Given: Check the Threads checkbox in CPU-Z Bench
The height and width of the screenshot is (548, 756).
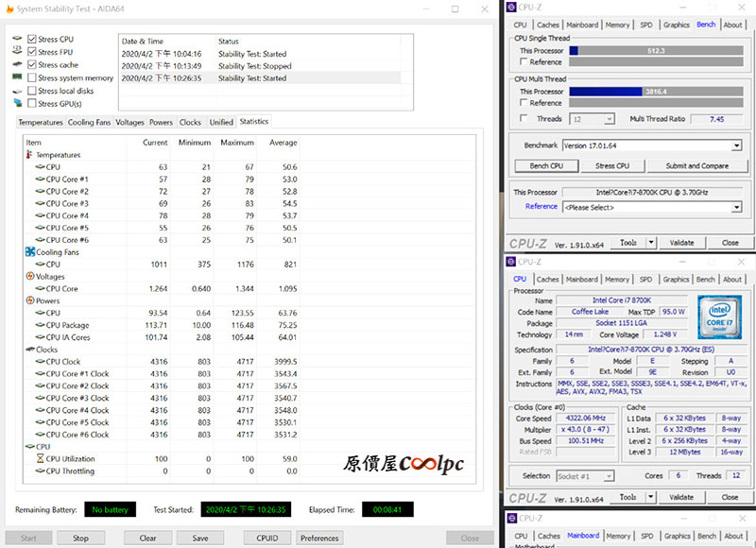Looking at the screenshot, I should coord(524,118).
